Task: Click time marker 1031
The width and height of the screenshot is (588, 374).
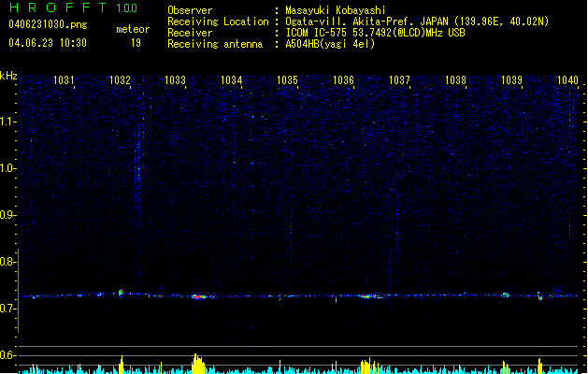Action: click(64, 80)
